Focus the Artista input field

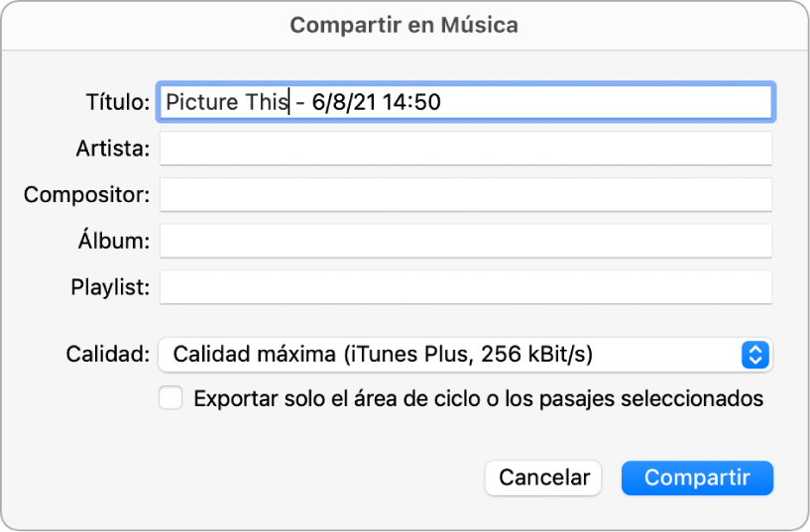(465, 149)
